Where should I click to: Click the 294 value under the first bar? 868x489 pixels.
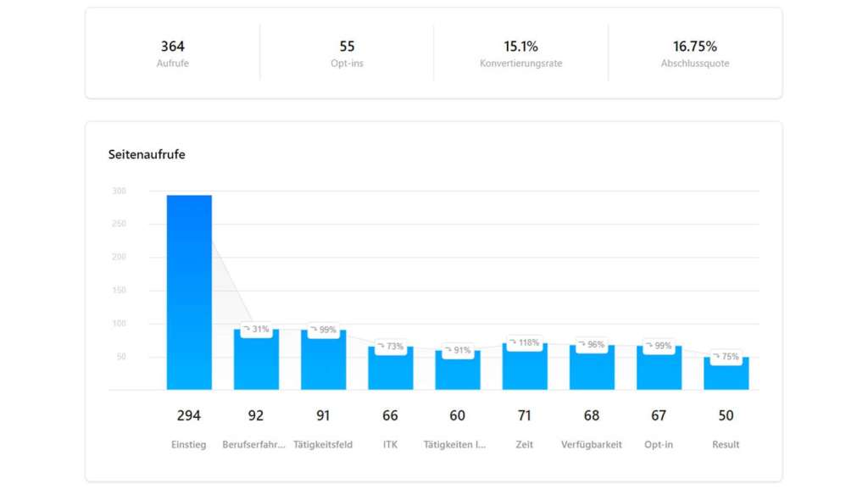pos(189,416)
